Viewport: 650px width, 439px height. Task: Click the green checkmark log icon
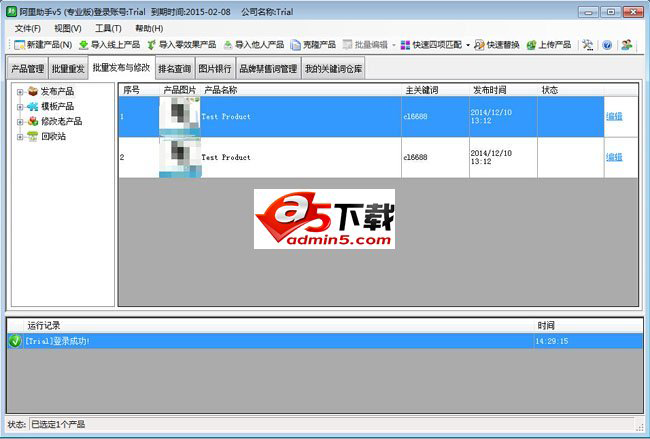[15, 341]
